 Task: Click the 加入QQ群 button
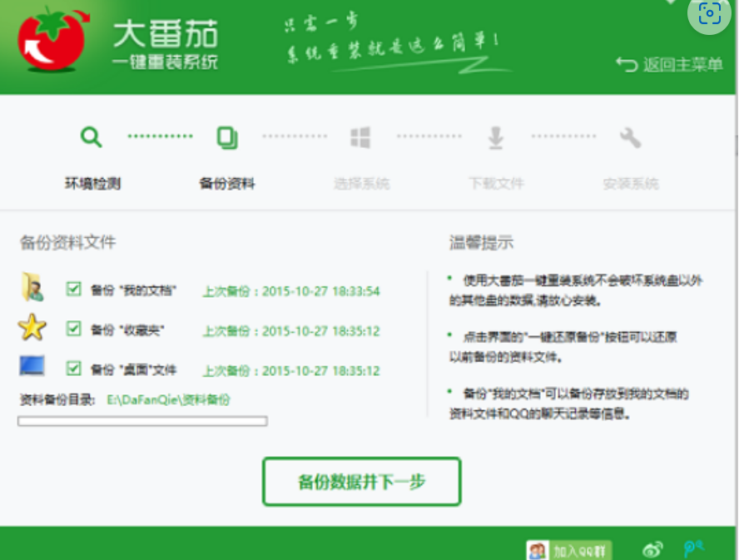click(569, 550)
